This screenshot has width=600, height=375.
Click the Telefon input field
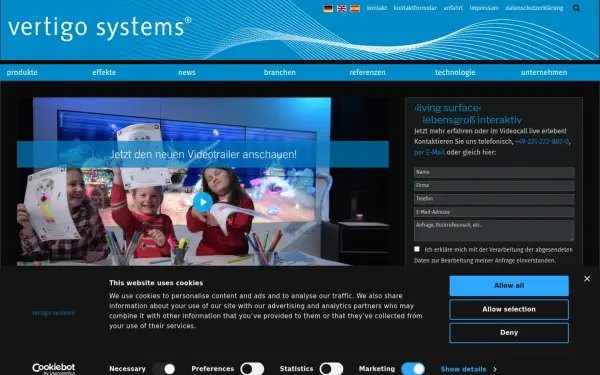click(494, 199)
